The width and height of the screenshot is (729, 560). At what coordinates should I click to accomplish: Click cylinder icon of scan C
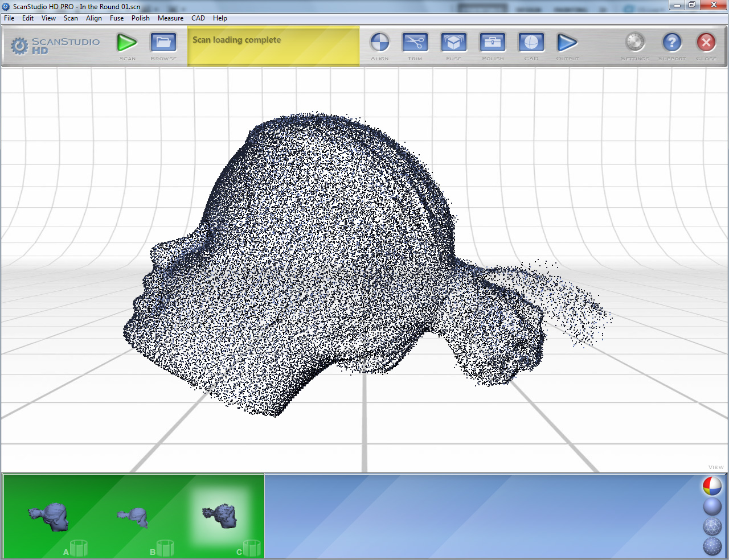[252, 547]
